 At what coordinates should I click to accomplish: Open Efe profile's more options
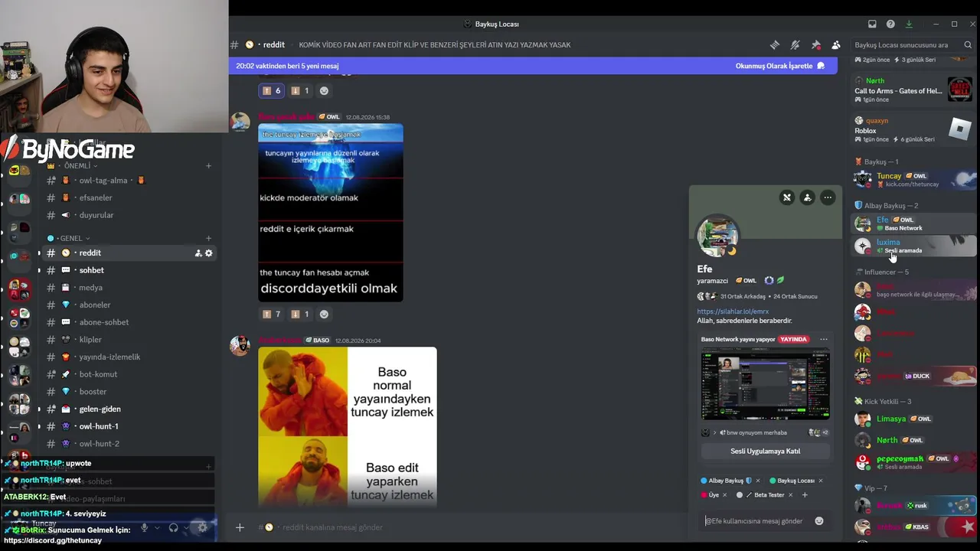[x=828, y=197]
